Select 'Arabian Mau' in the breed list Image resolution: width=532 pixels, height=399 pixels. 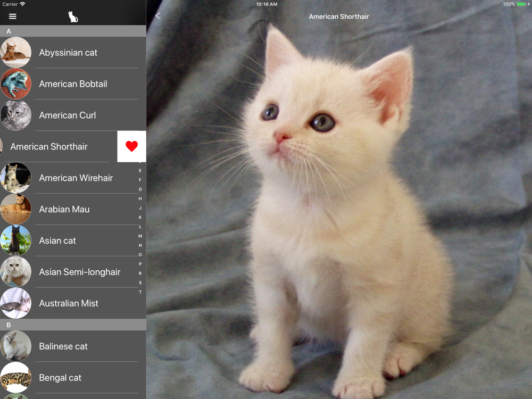click(x=64, y=209)
